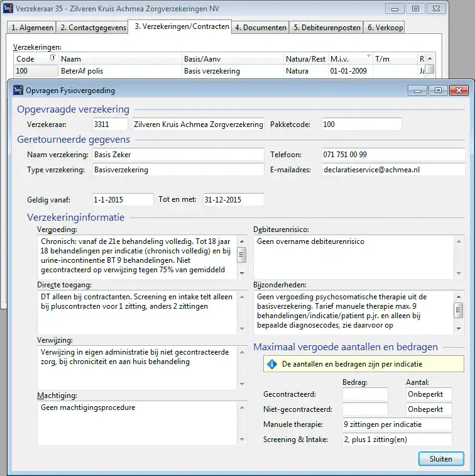Click the filter icon in Code column header
Image resolution: width=475 pixels, height=476 pixels.
pos(53,58)
